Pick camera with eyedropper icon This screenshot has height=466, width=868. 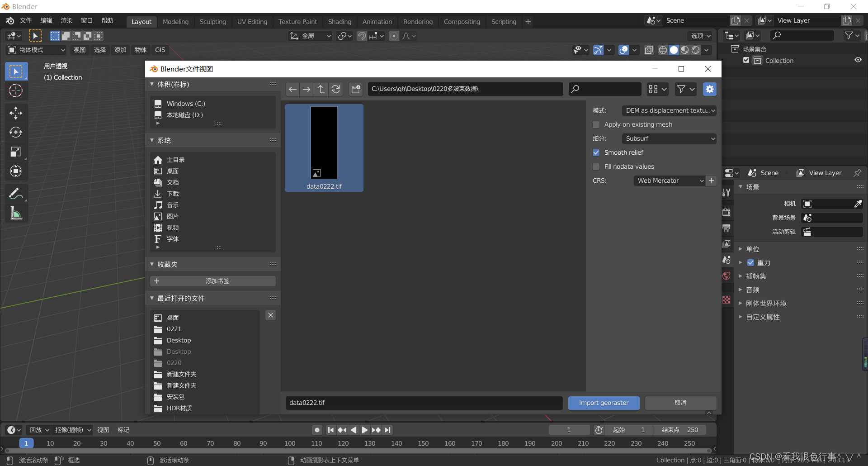(858, 204)
